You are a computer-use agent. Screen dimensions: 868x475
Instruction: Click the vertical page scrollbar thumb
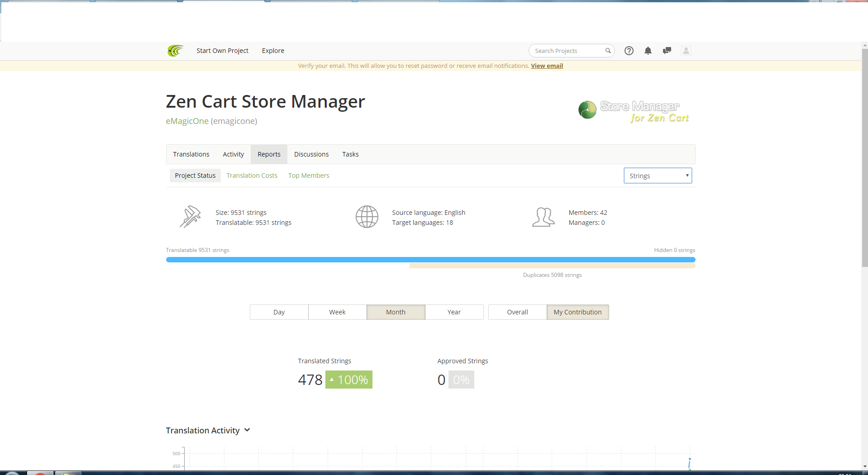(865, 157)
